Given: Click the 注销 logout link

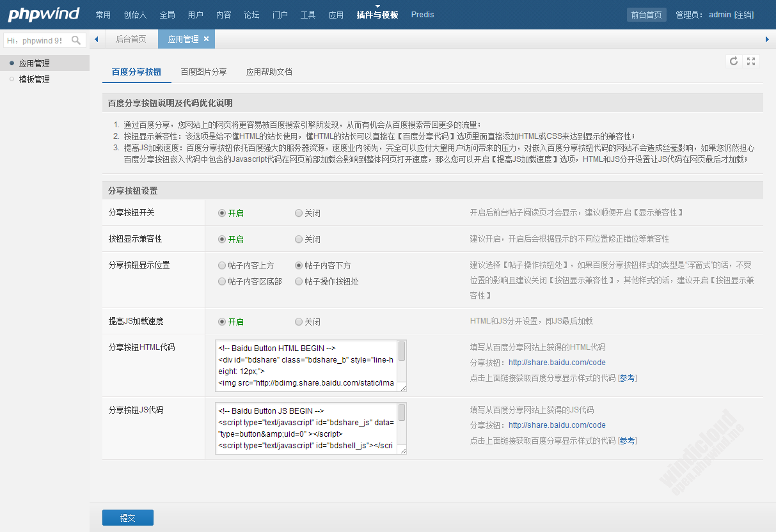Looking at the screenshot, I should [743, 15].
